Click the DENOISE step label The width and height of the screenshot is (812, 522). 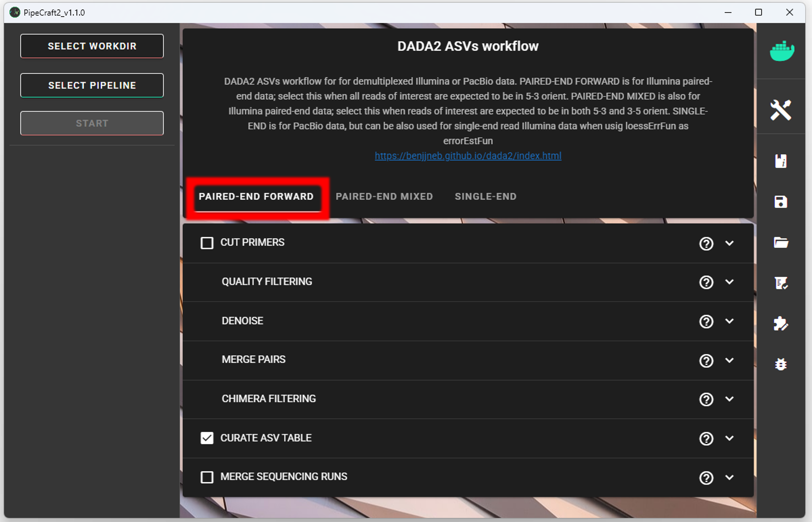coord(242,321)
